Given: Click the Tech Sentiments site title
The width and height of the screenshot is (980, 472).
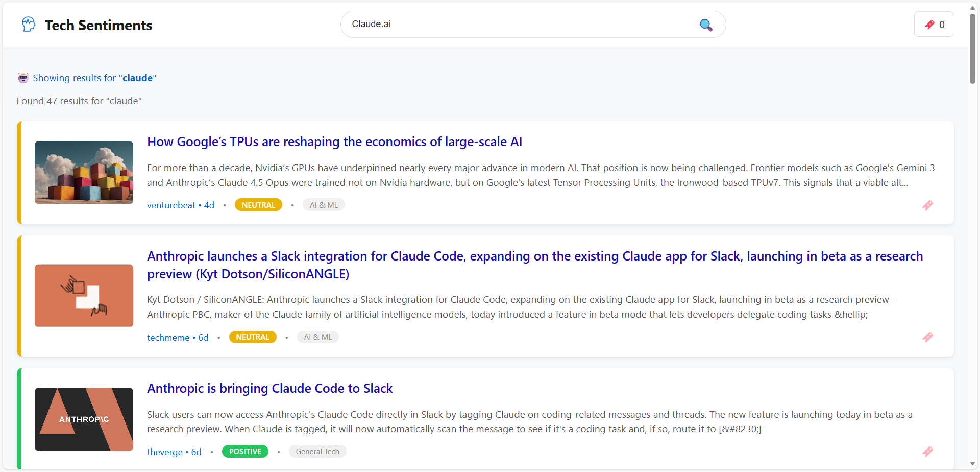Looking at the screenshot, I should click(x=99, y=26).
